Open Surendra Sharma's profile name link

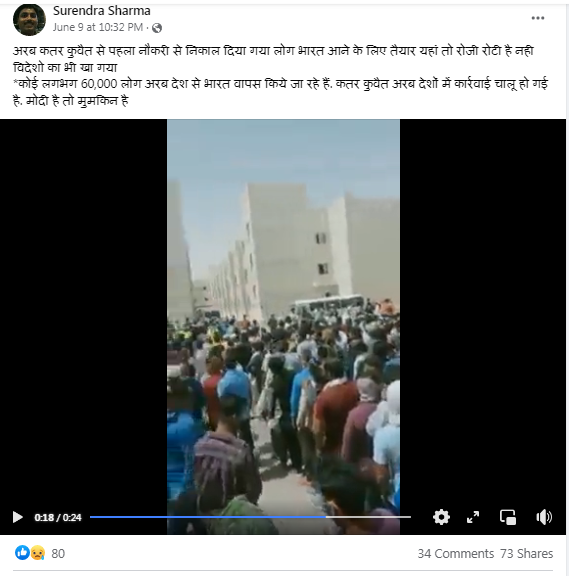click(x=102, y=11)
